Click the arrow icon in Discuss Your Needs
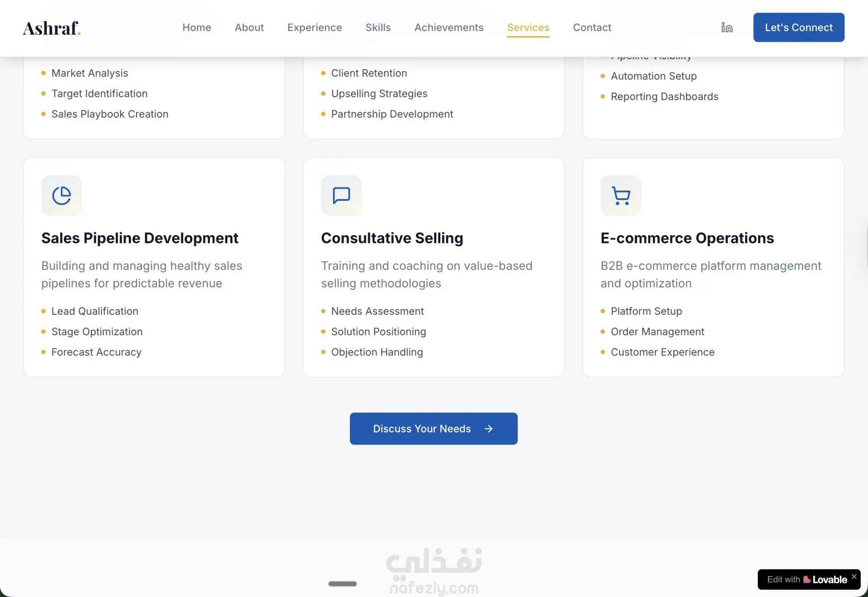This screenshot has width=868, height=597. (489, 429)
